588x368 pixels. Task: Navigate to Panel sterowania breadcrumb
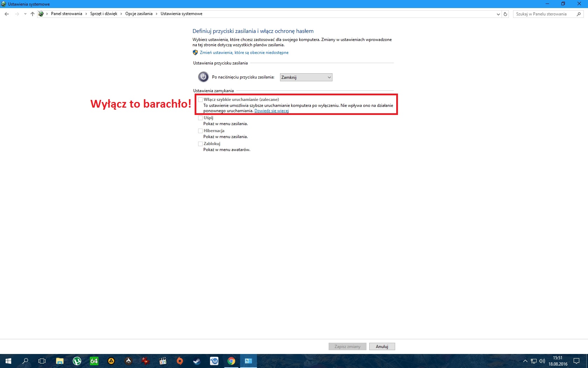coord(66,14)
